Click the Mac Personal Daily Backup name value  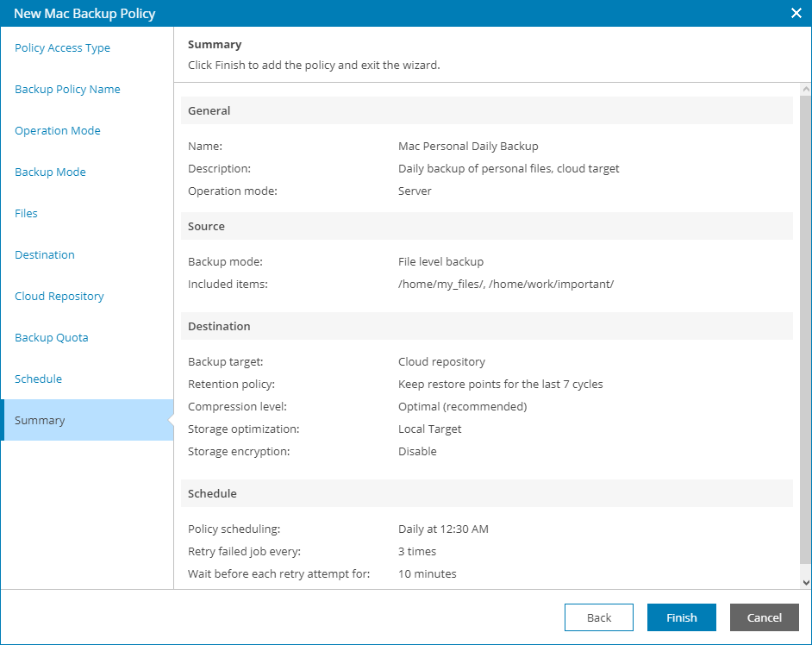468,147
